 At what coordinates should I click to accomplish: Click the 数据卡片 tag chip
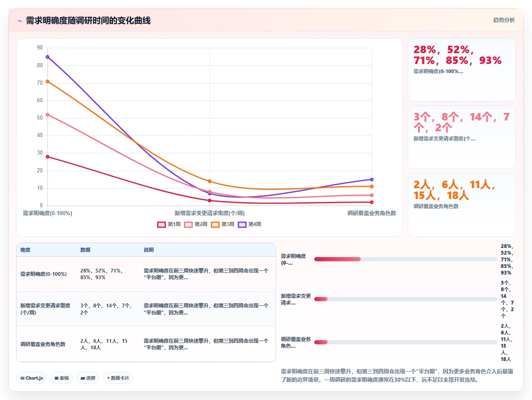coord(118,378)
